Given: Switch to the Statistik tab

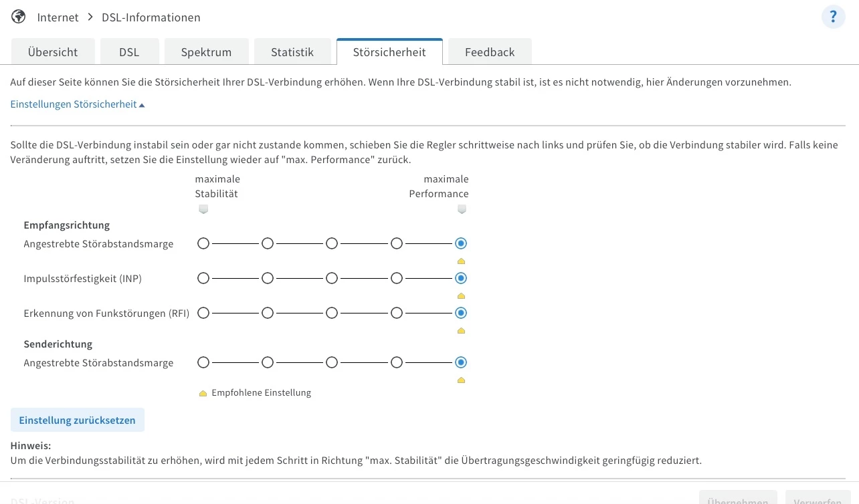Looking at the screenshot, I should pyautogui.click(x=292, y=52).
